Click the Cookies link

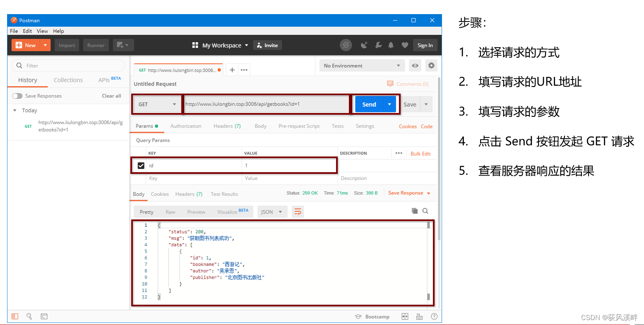(x=408, y=126)
